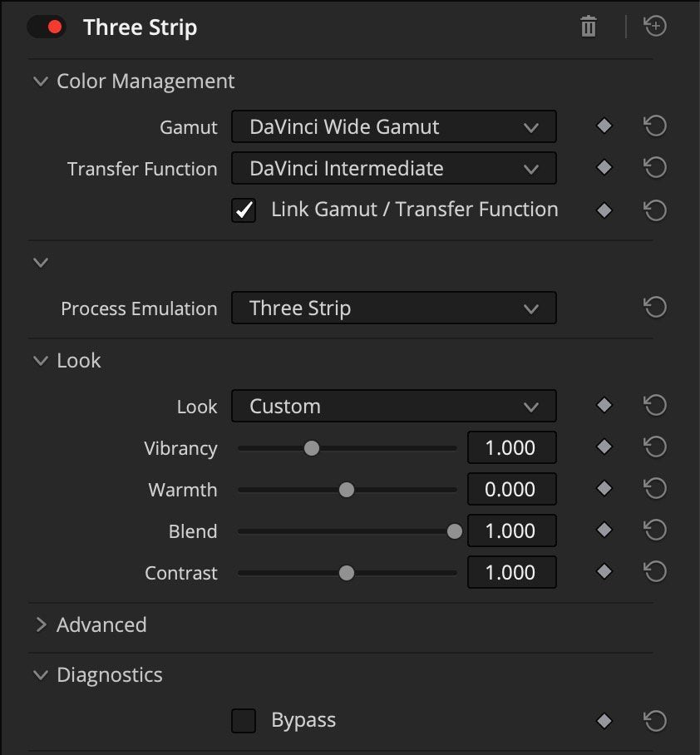
Task: Collapse the Look section
Action: click(41, 360)
